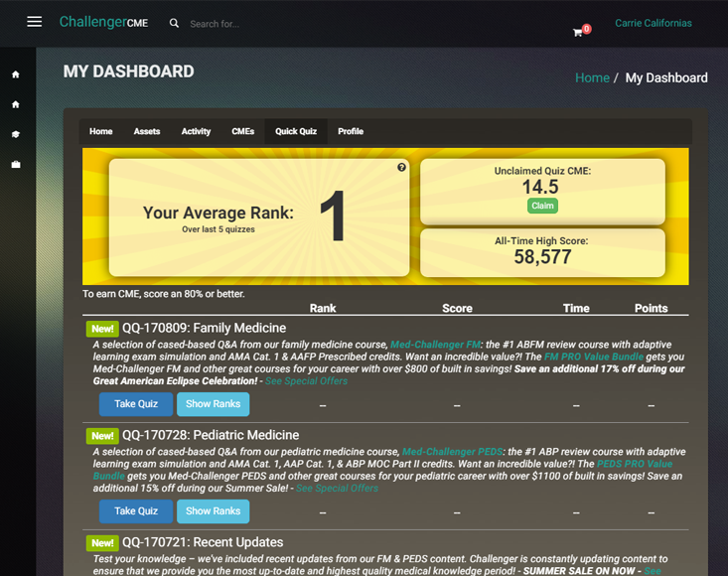Open Carrie Californias account link
This screenshot has width=728, height=576.
click(654, 23)
